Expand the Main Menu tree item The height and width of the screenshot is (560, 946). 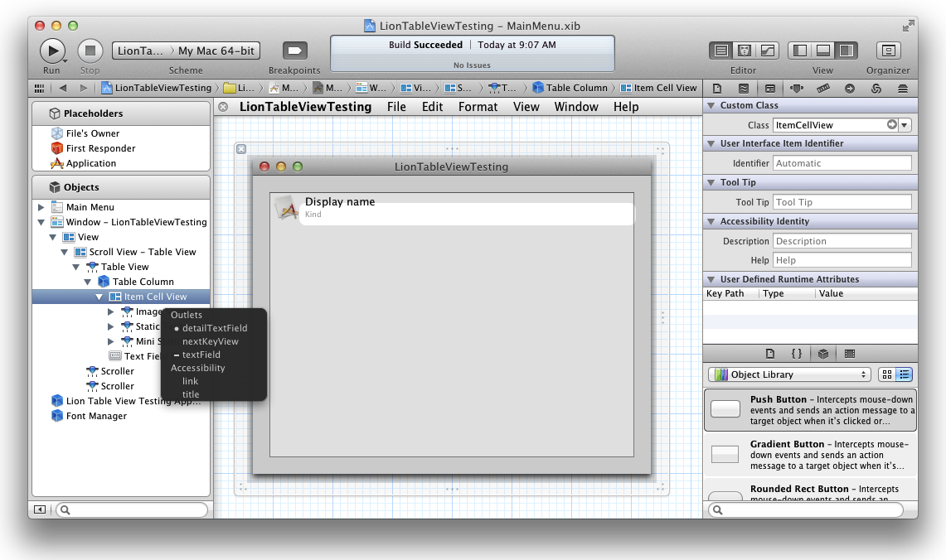click(41, 207)
